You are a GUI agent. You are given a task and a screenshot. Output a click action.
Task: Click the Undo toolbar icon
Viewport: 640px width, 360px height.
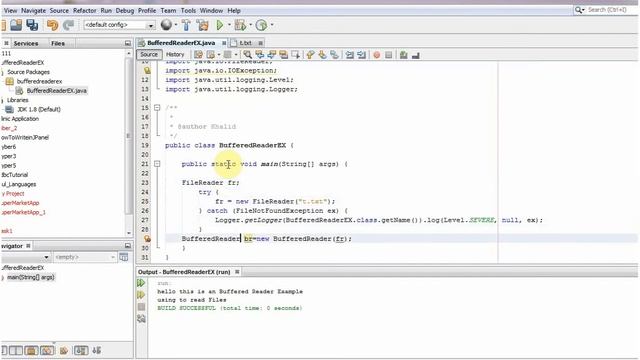click(x=52, y=25)
